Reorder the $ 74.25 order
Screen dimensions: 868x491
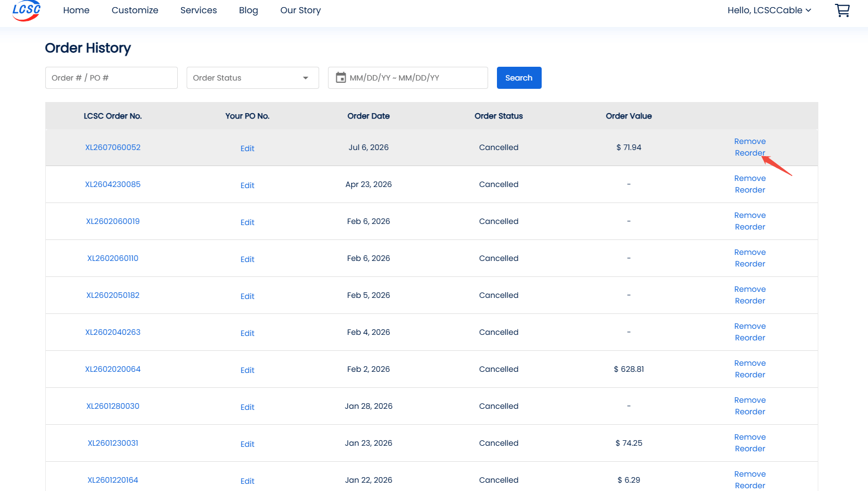pyautogui.click(x=750, y=449)
